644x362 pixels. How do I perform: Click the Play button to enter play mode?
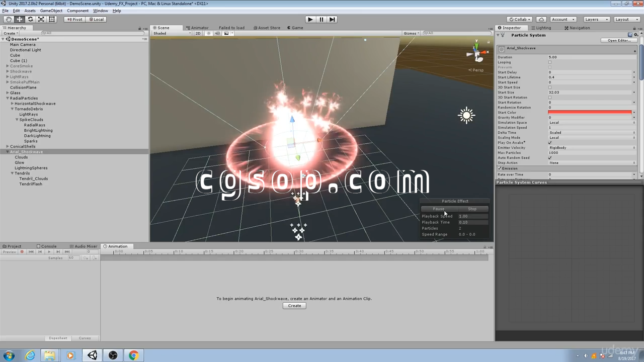(310, 19)
